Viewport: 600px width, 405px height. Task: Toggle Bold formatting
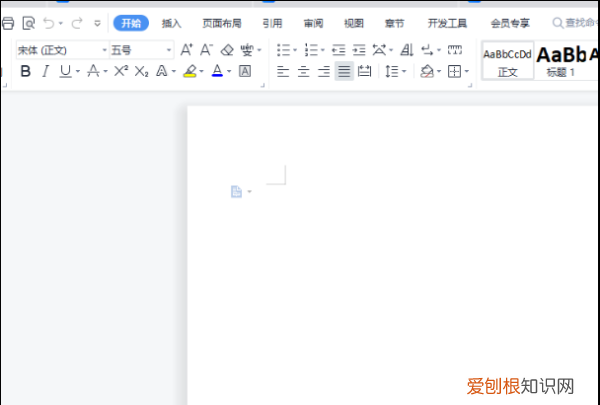25,71
